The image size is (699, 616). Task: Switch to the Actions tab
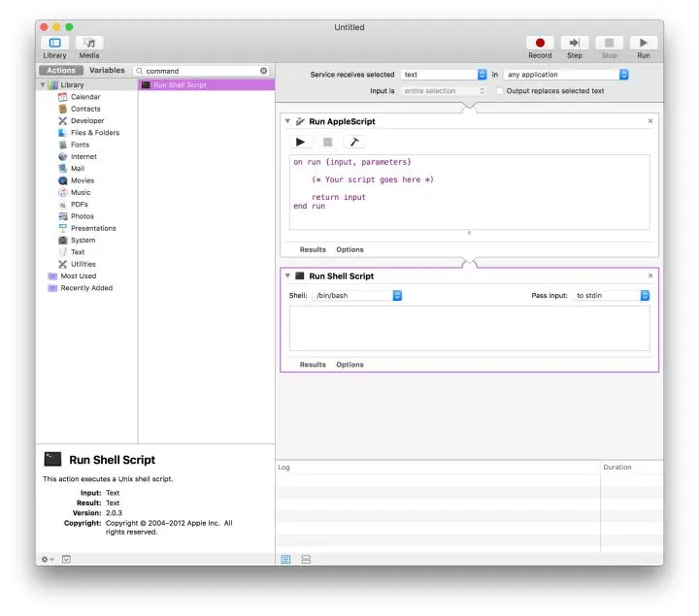click(x=61, y=71)
